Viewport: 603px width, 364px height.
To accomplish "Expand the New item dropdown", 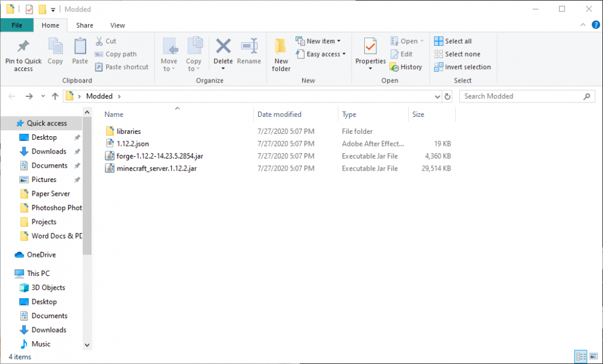I will 318,41.
